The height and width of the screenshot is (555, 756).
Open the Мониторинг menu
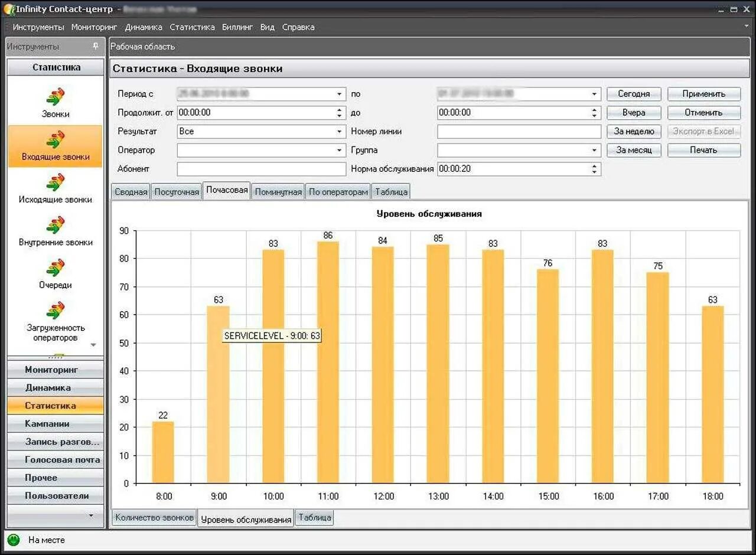tap(94, 27)
